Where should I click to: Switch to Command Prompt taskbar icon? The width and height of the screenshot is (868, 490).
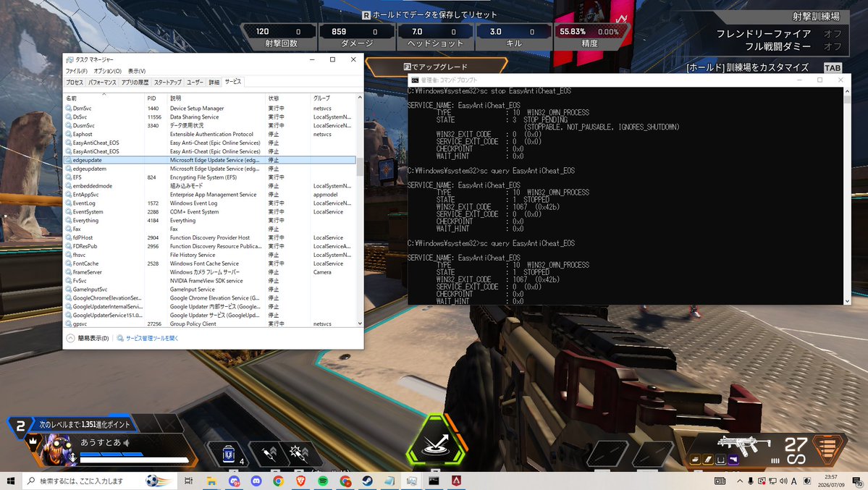coord(434,481)
